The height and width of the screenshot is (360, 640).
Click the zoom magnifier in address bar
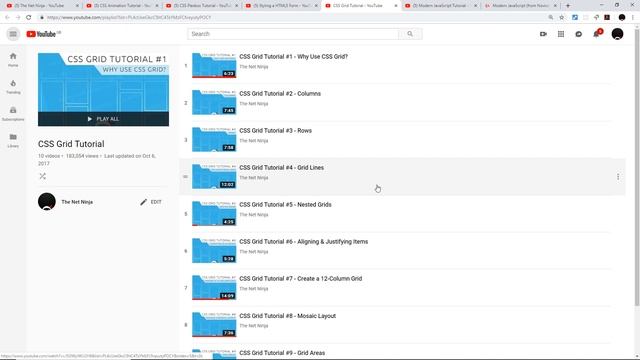click(551, 18)
